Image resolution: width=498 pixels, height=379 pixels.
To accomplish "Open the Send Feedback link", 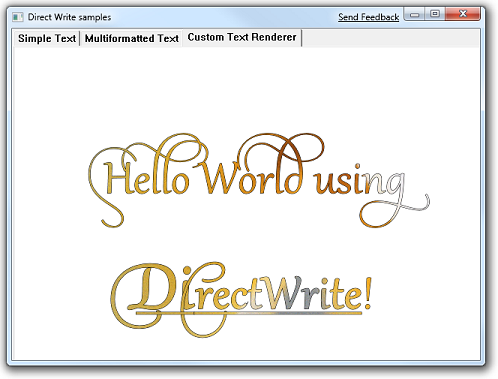I will pos(368,17).
